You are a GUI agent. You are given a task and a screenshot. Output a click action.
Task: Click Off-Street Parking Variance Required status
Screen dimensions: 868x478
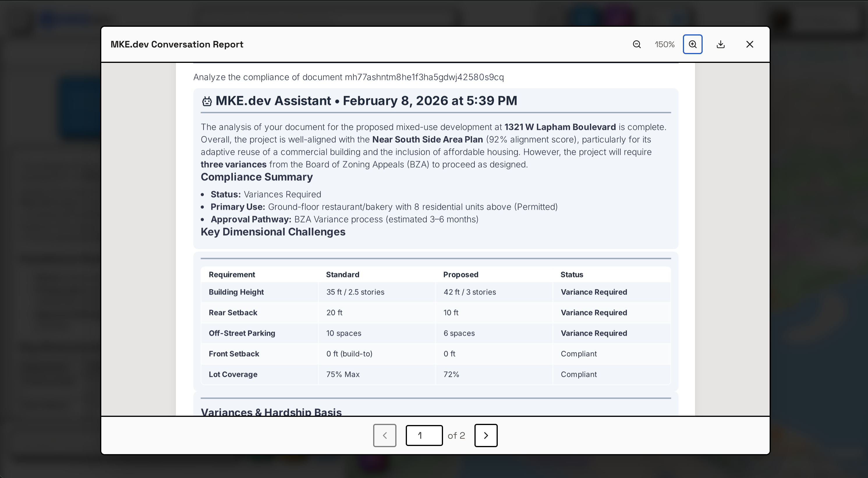tap(594, 333)
